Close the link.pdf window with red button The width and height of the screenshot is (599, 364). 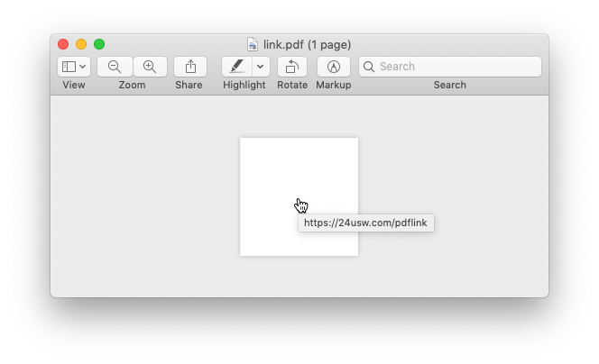pyautogui.click(x=63, y=44)
